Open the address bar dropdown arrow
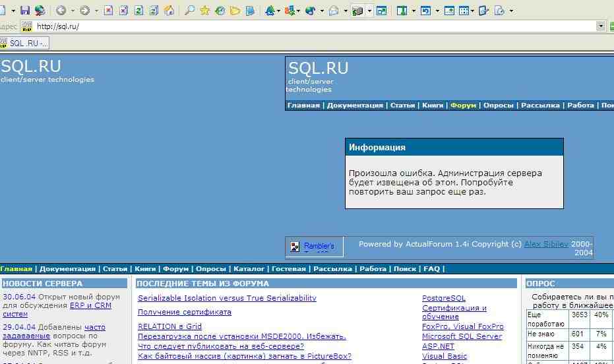This screenshot has height=364, width=614. (x=601, y=26)
